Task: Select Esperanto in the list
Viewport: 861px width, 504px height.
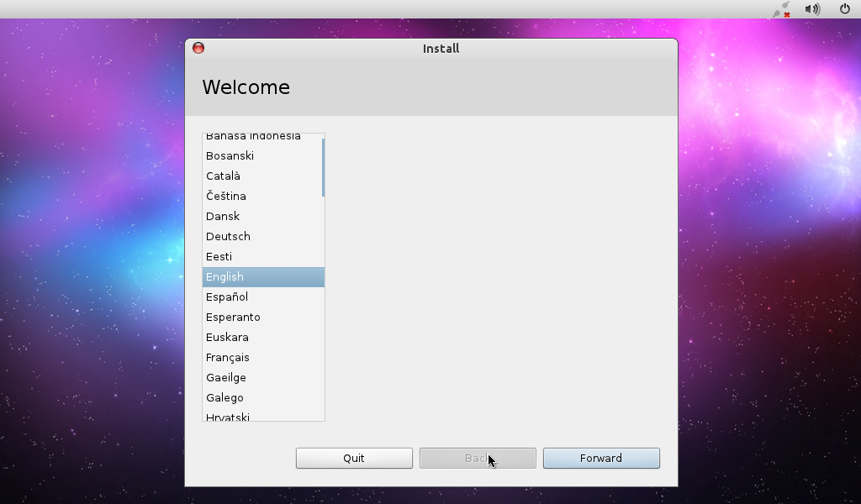Action: (x=233, y=318)
